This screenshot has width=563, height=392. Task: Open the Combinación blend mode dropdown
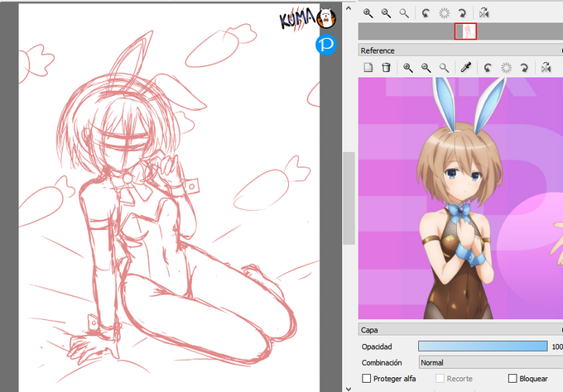coord(491,362)
